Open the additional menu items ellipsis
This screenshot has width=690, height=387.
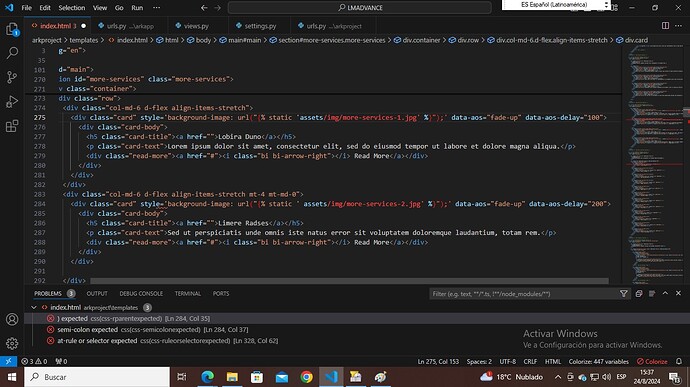(156, 7)
